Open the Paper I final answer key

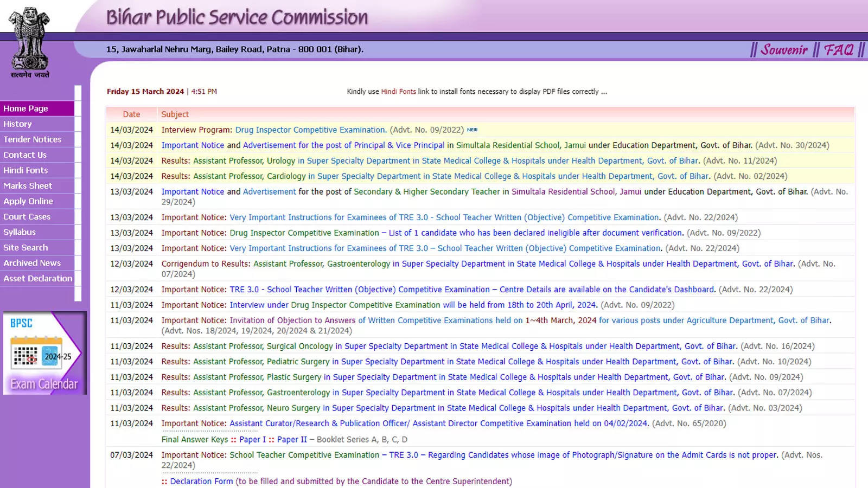pyautogui.click(x=252, y=440)
